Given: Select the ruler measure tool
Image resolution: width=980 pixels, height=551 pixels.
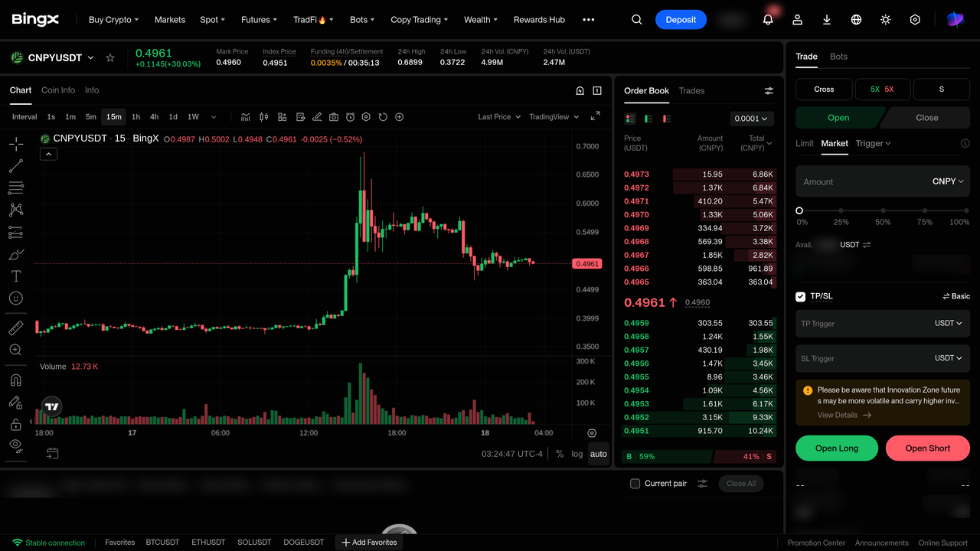Looking at the screenshot, I should click(x=16, y=328).
